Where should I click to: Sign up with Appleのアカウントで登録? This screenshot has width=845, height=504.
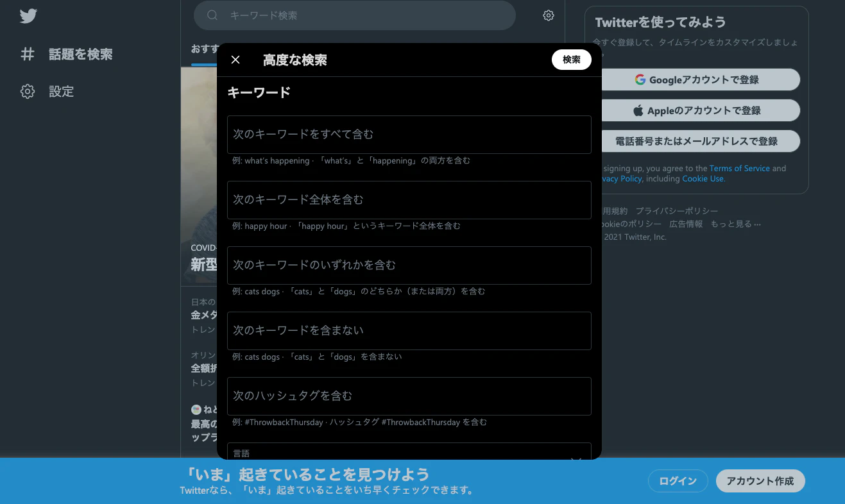point(697,110)
